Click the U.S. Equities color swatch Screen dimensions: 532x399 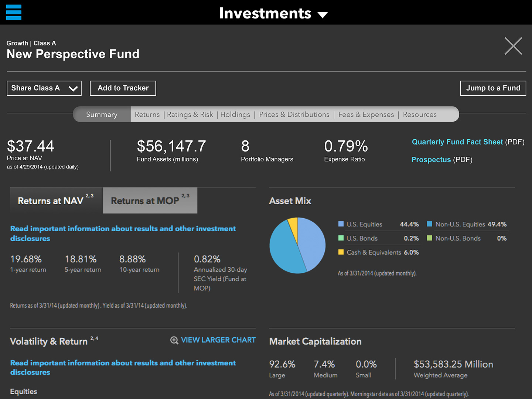pos(341,224)
